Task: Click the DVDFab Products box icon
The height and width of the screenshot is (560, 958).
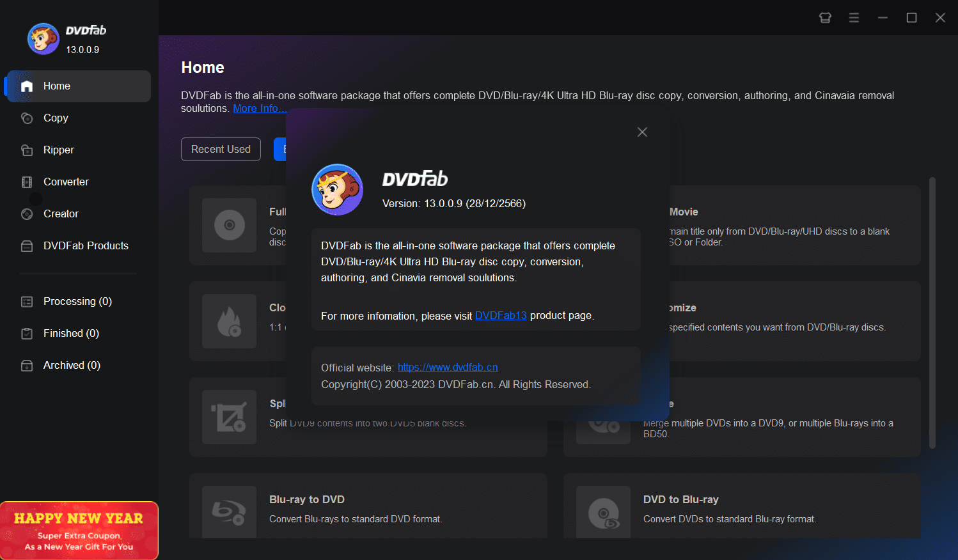Action: pyautogui.click(x=27, y=246)
